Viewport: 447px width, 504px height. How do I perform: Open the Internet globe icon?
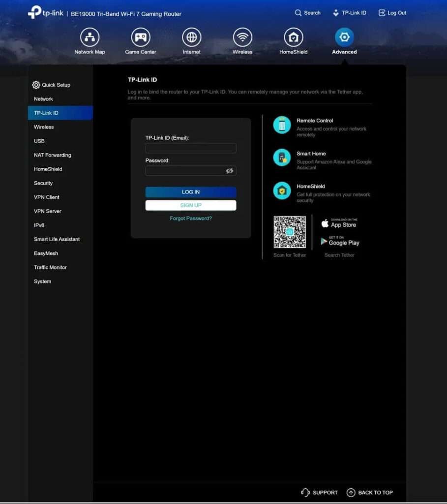[x=192, y=37]
